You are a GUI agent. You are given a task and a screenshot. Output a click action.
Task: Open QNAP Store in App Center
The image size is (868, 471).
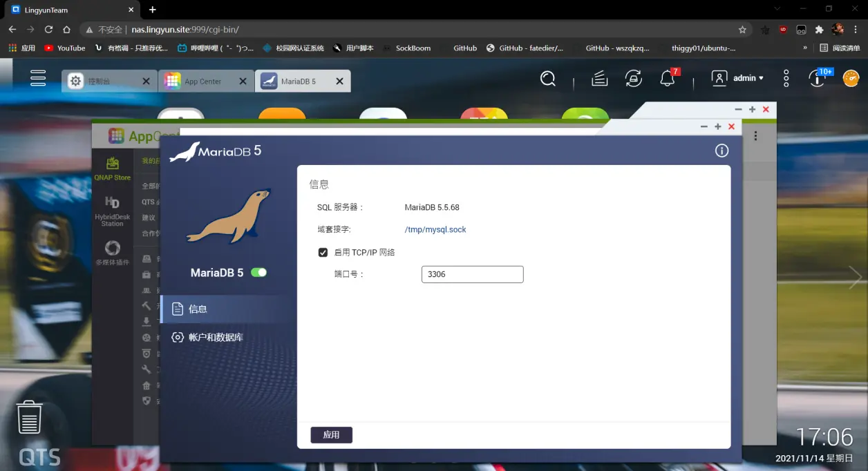(x=113, y=169)
